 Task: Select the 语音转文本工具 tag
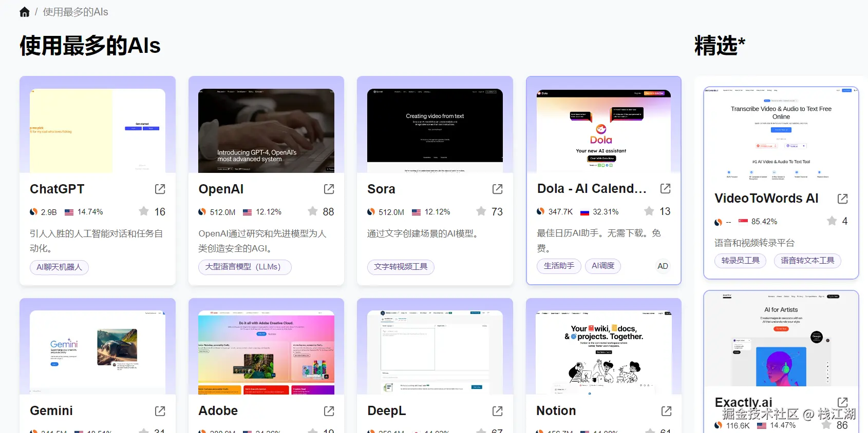[x=807, y=261]
